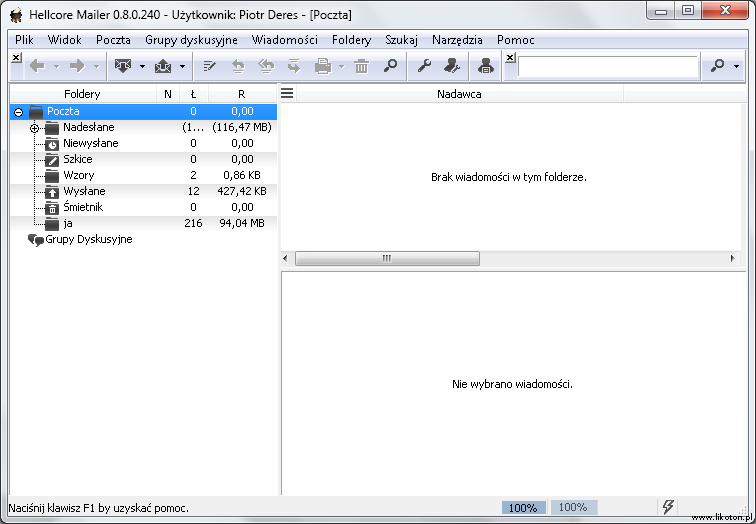Screen dimensions: 756x524
Task: Click the Śmietnik trash folder icon
Action: tap(52, 208)
